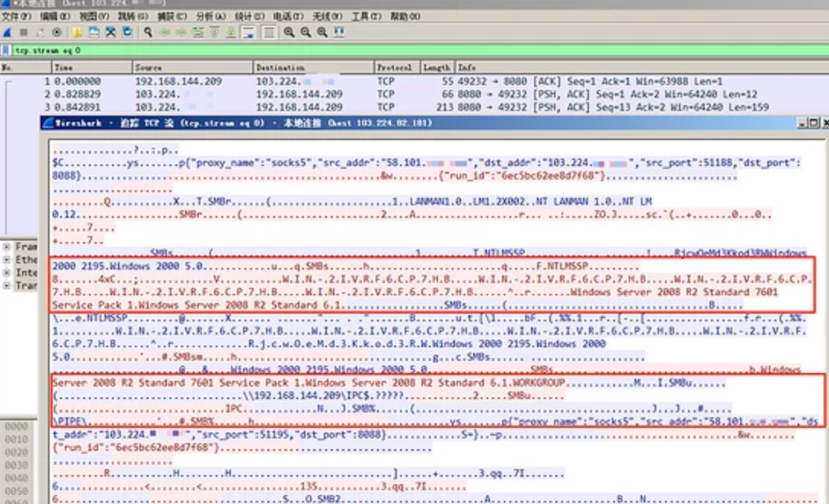
Task: Sort packets by the Info column
Action: coord(642,68)
